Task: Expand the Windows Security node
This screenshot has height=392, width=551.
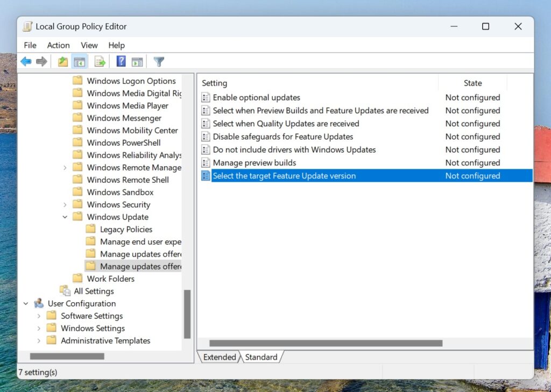Action: click(65, 204)
